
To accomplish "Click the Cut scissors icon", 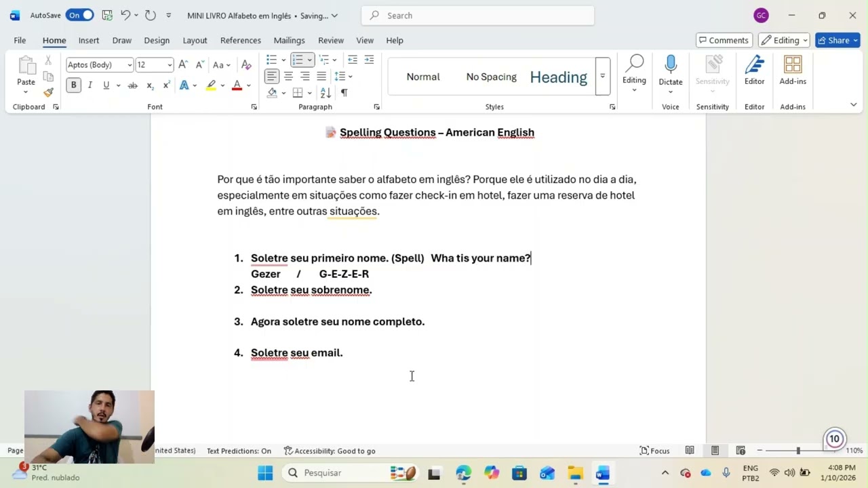I will 48,60.
